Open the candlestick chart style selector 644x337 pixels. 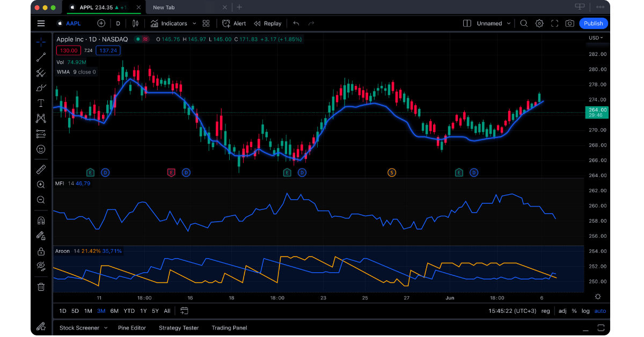point(135,24)
